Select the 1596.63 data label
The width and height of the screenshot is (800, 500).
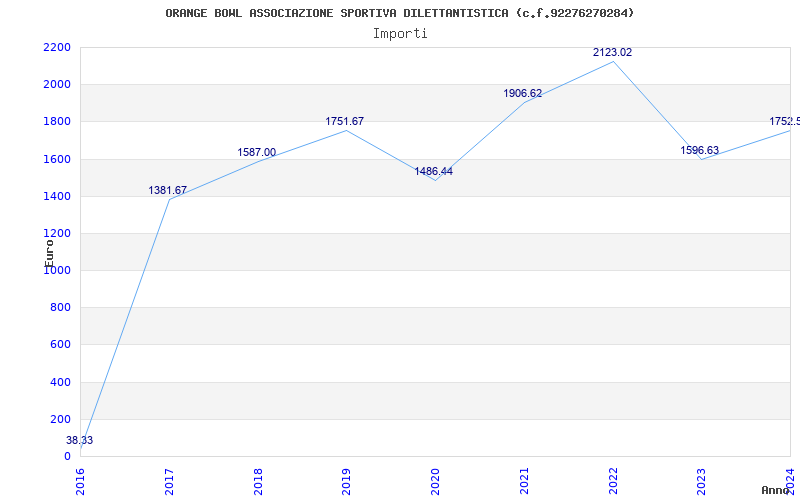click(699, 151)
